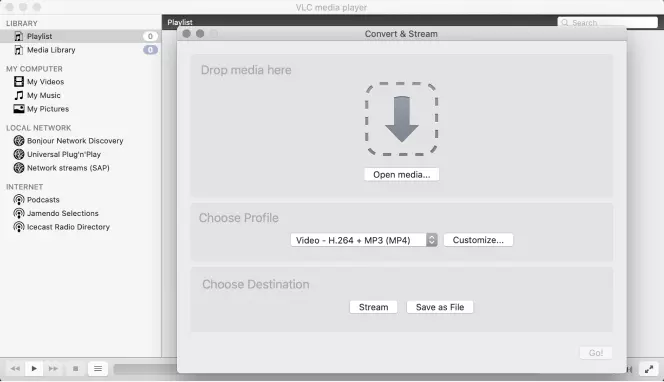Select Media Library in sidebar
This screenshot has height=382, width=664.
[x=51, y=50]
